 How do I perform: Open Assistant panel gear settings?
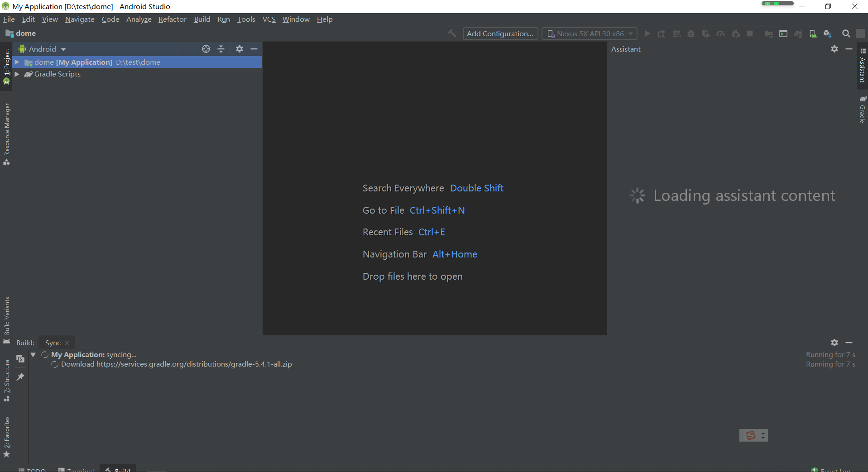point(834,49)
